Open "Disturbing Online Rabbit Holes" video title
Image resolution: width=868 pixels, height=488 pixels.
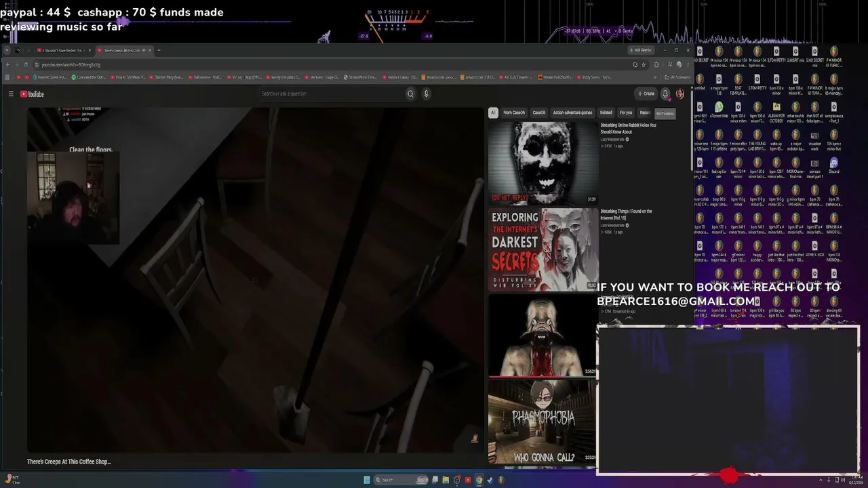coord(628,128)
